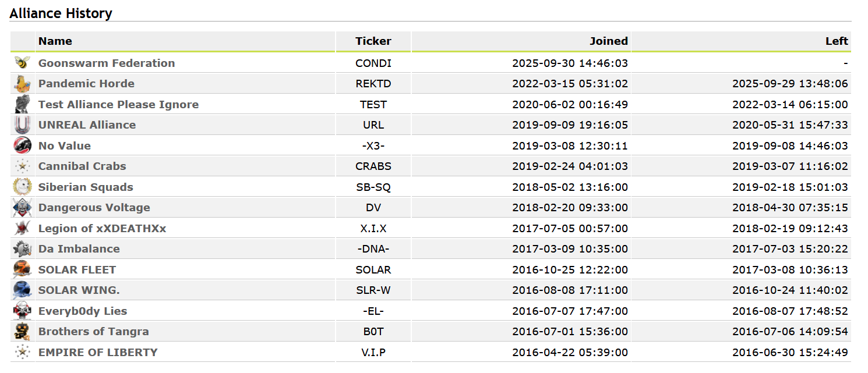868x373 pixels.
Task: Click the Name column header
Action: (x=55, y=41)
